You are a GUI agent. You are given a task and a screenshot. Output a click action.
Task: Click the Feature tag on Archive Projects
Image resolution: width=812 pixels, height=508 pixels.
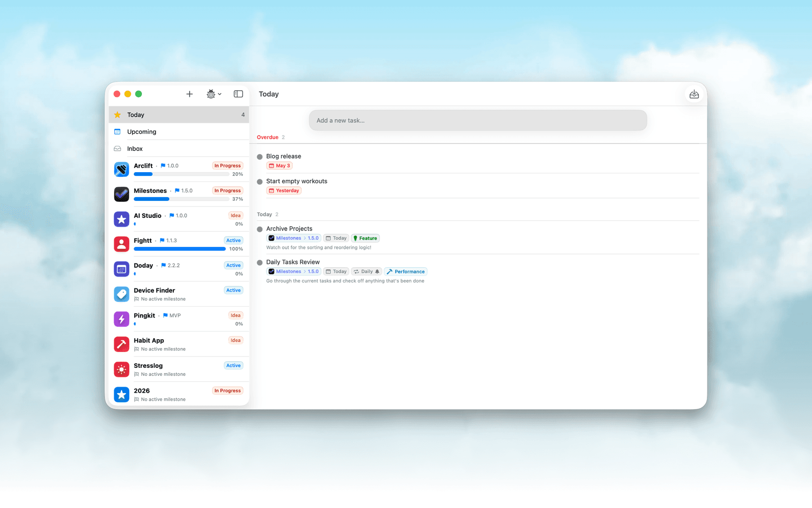tap(365, 238)
